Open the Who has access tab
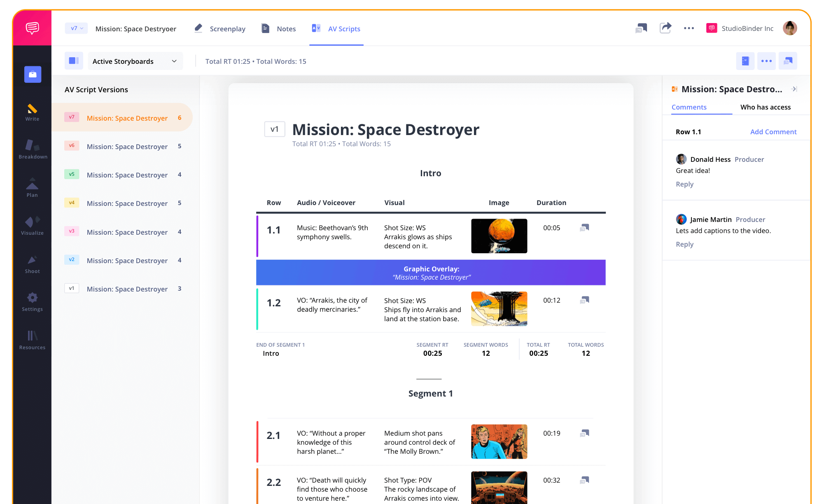This screenshot has width=817, height=504. pyautogui.click(x=765, y=107)
